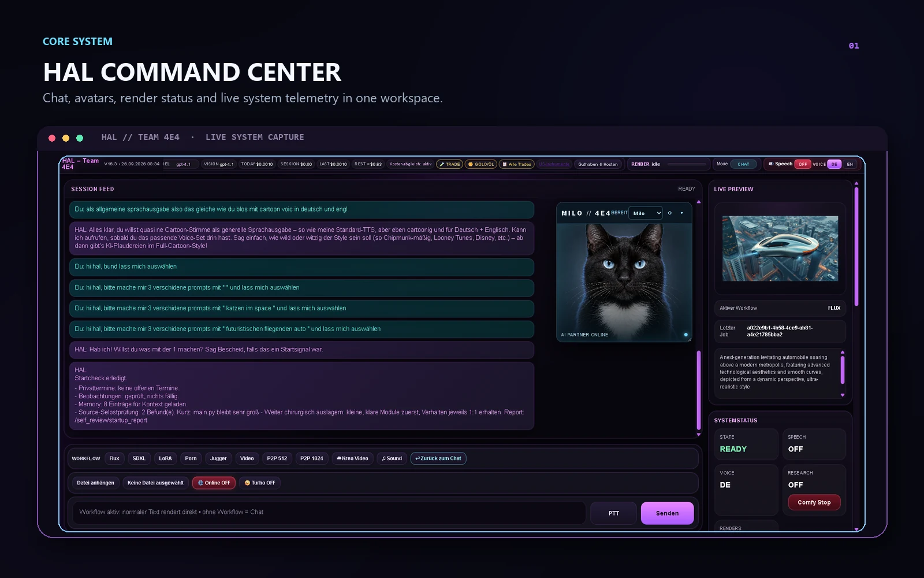Toggle the Turbo OFF switch
The height and width of the screenshot is (578, 924).
click(x=260, y=483)
